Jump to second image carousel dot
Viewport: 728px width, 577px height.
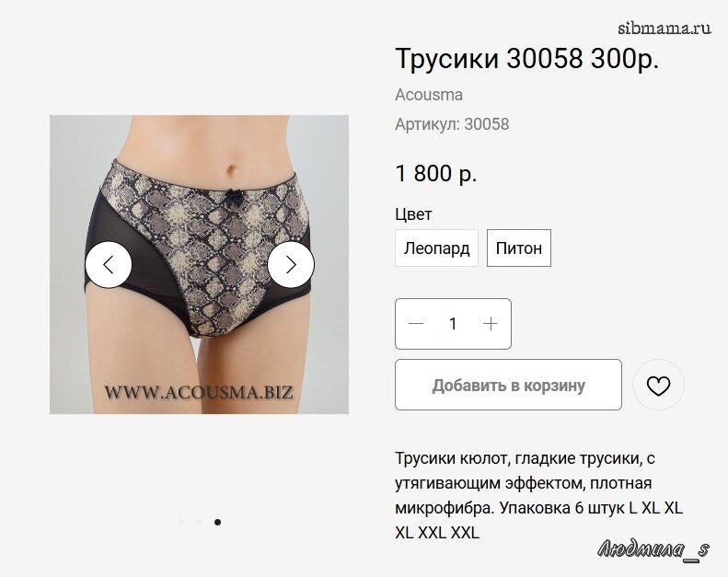[199, 522]
